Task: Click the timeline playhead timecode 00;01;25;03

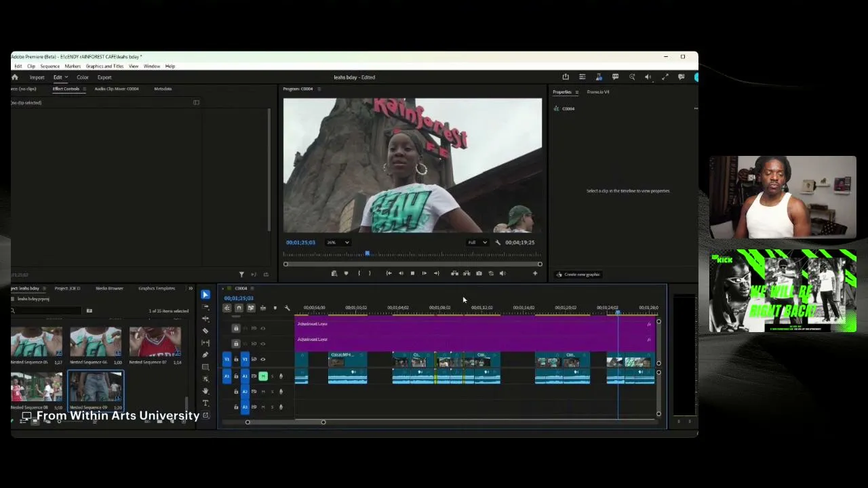Action: point(239,298)
